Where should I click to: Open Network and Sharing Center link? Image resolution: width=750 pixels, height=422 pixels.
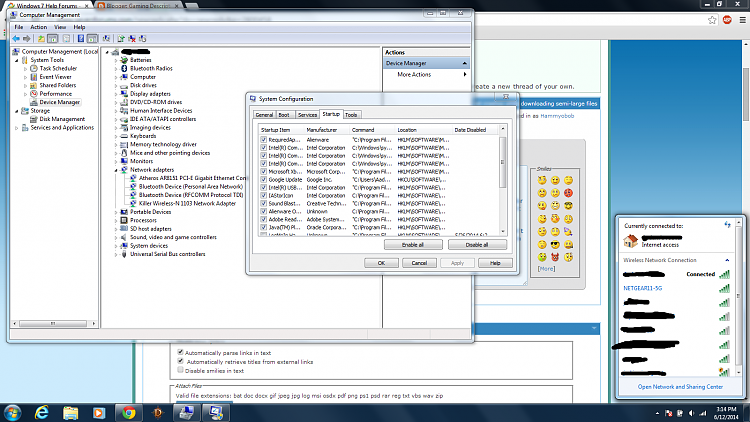pos(680,387)
